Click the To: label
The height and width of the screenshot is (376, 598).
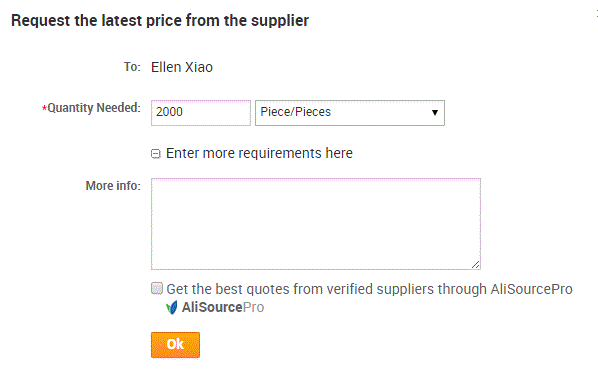point(132,67)
